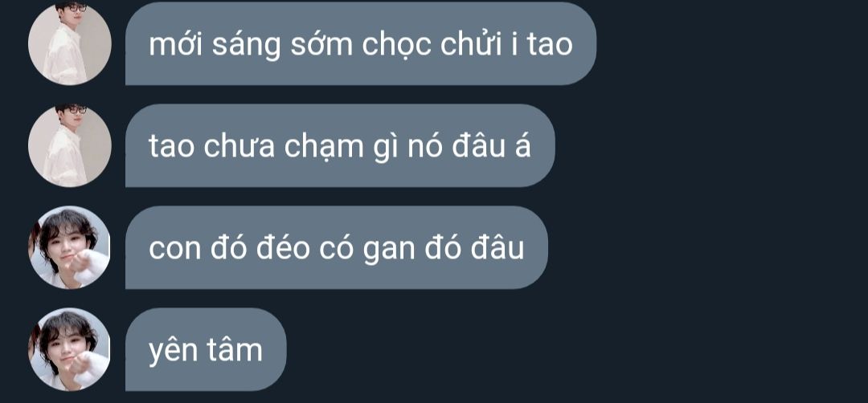Select the "tao chưa chạm gì nó đâu á" bubble
Screen dimensions: 868x403
[340, 145]
